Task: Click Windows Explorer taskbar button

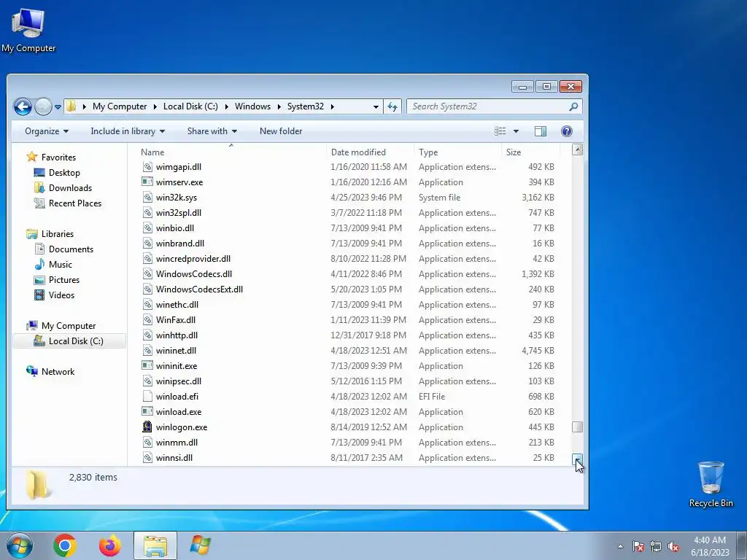Action: click(x=155, y=545)
